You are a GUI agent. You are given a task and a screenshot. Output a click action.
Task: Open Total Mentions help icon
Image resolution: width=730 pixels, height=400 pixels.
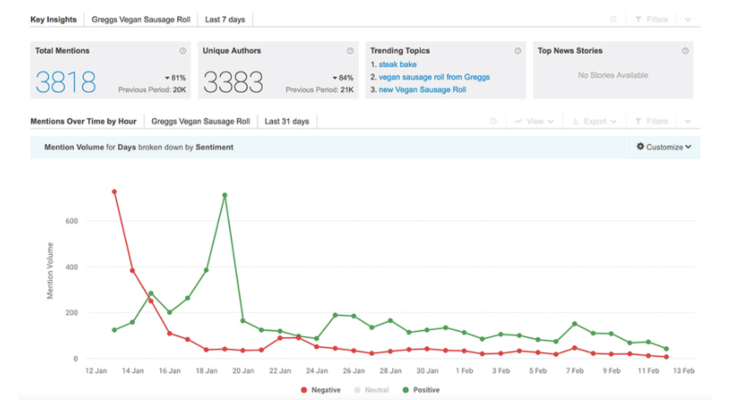click(x=183, y=51)
